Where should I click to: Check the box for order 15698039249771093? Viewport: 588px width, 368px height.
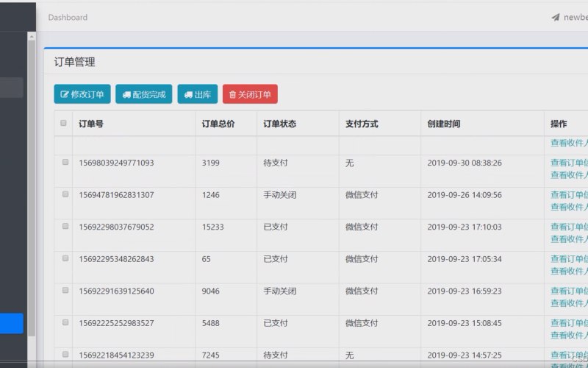coord(65,162)
